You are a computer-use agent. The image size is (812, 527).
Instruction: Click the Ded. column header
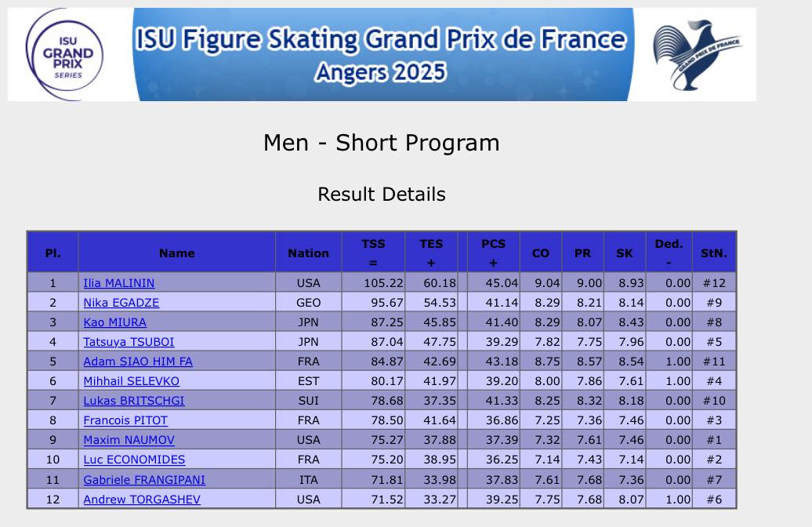(669, 253)
